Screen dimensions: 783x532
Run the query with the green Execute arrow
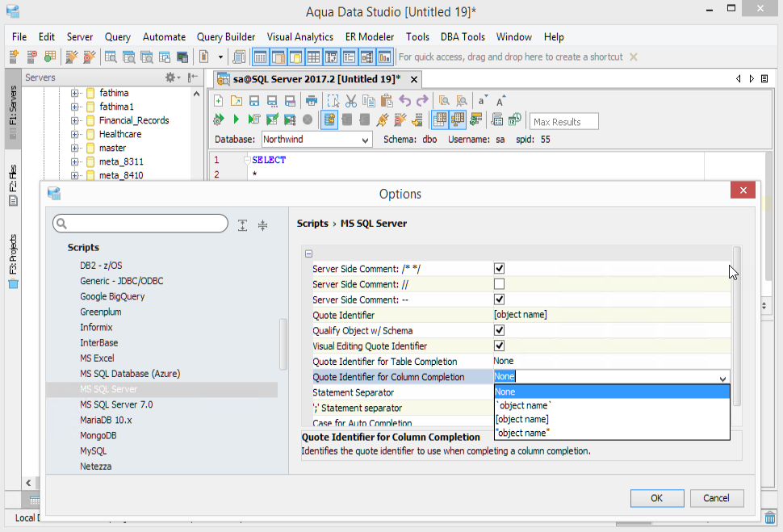pyautogui.click(x=236, y=119)
